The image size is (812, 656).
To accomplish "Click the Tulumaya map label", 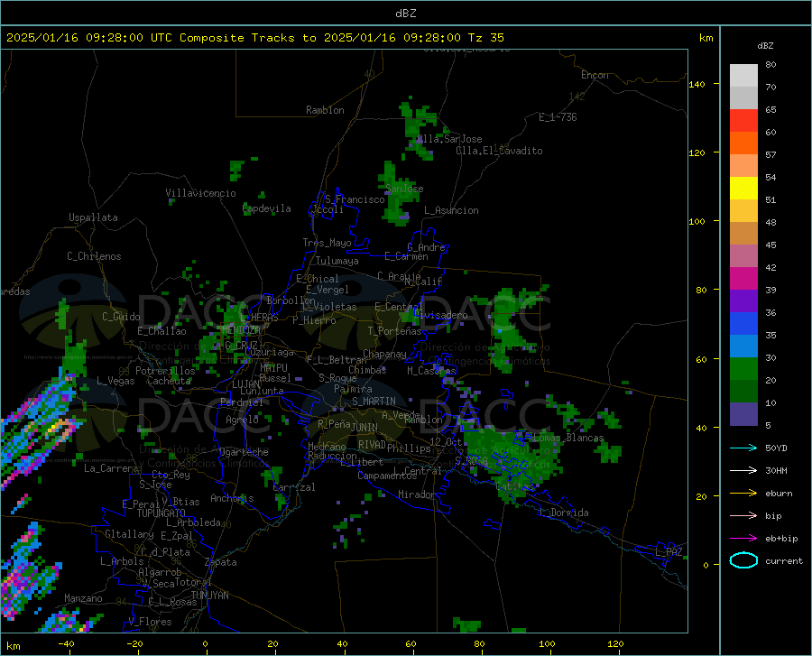I will click(x=337, y=261).
